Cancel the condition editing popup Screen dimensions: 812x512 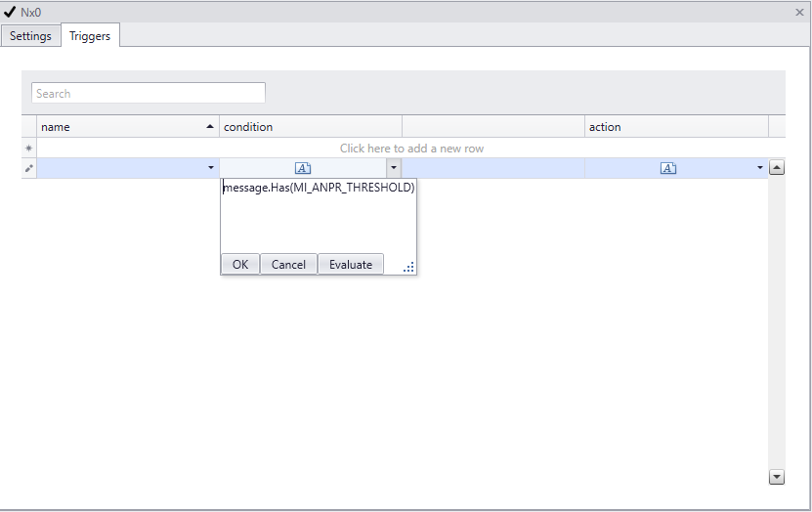pyautogui.click(x=288, y=264)
